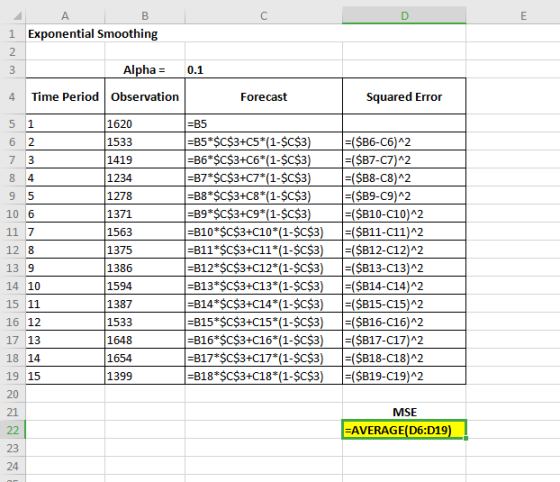Click the Alpha value cell showing 0.1
The image size is (560, 482).
(264, 70)
